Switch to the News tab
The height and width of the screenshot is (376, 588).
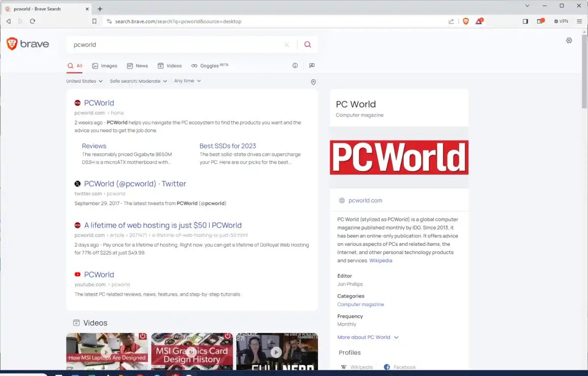[x=137, y=66]
